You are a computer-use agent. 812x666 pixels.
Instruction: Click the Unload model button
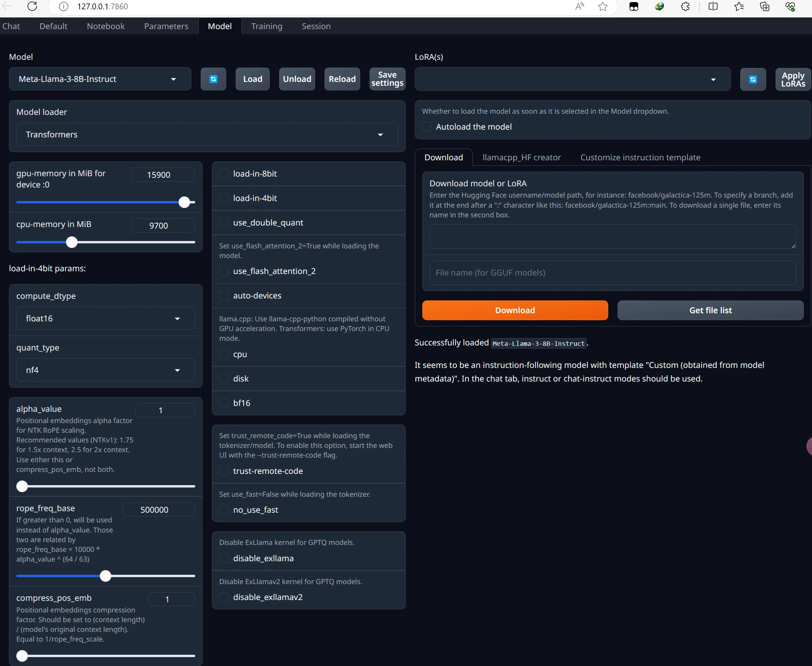(297, 79)
